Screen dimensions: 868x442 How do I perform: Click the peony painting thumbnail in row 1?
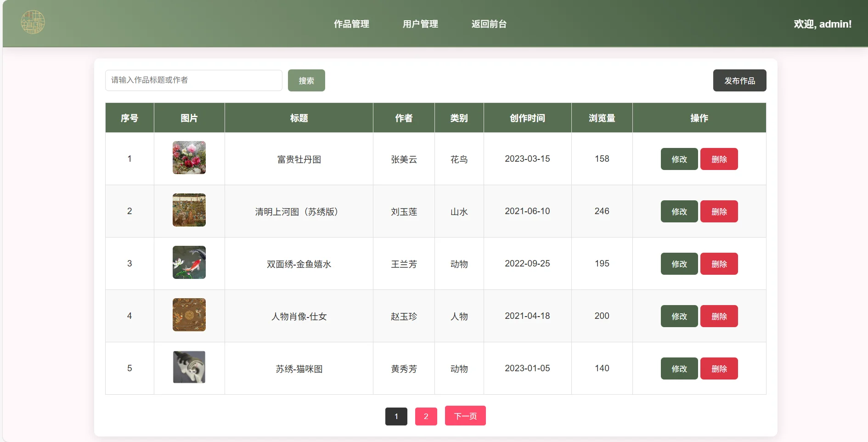[x=189, y=158]
